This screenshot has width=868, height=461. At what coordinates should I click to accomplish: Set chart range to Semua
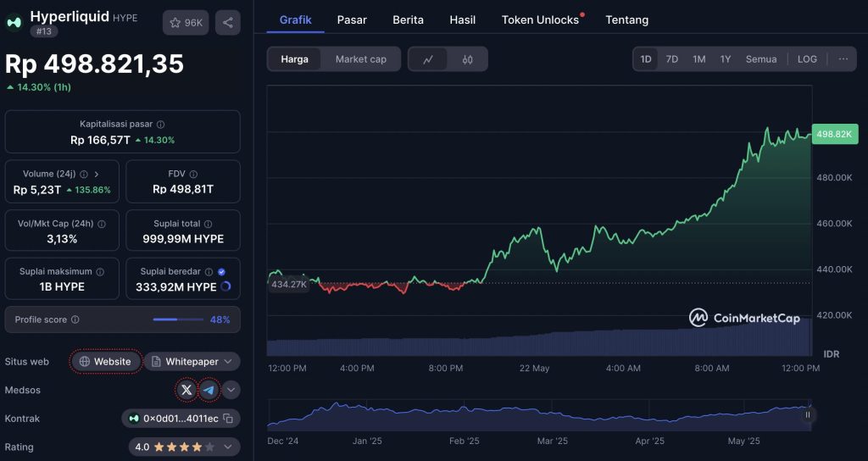tap(761, 59)
